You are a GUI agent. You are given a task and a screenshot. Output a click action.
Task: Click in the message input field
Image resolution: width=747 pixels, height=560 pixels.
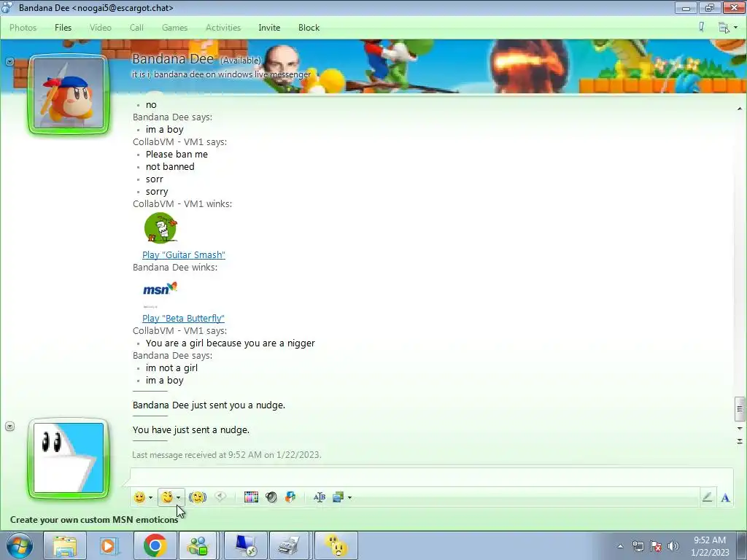tap(431, 478)
